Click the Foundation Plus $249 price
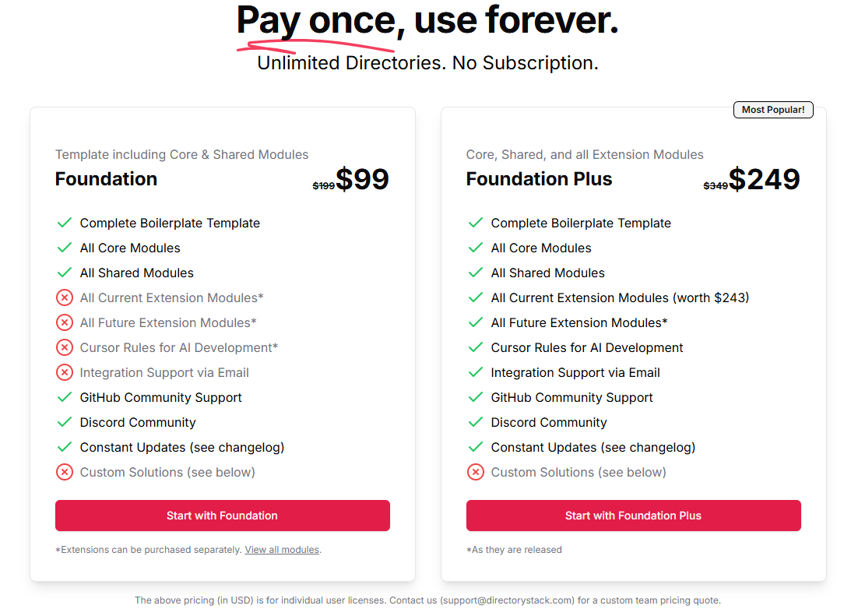851x616 pixels. pos(764,180)
